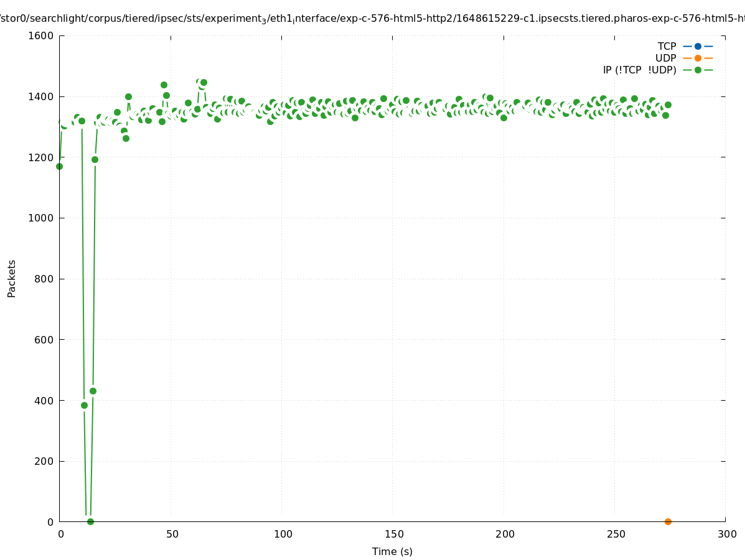The image size is (745, 560).
Task: Select the TCP legend label text
Action: click(667, 46)
